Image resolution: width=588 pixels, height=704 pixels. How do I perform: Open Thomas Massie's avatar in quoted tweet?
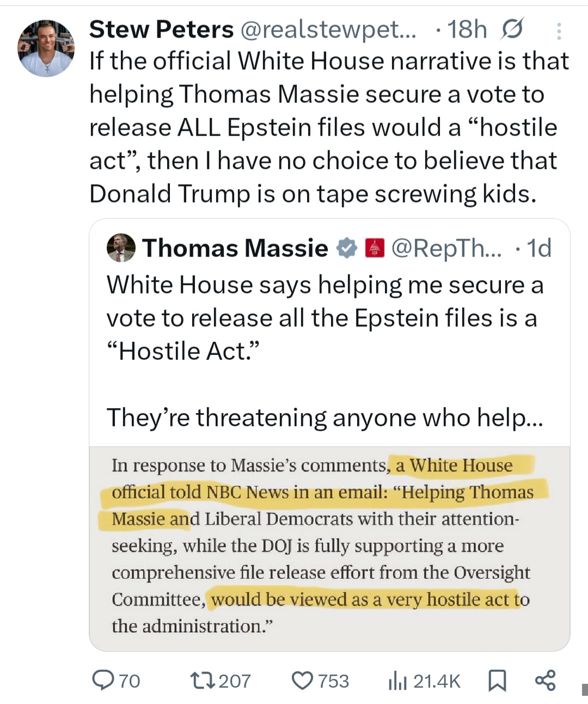[121, 248]
